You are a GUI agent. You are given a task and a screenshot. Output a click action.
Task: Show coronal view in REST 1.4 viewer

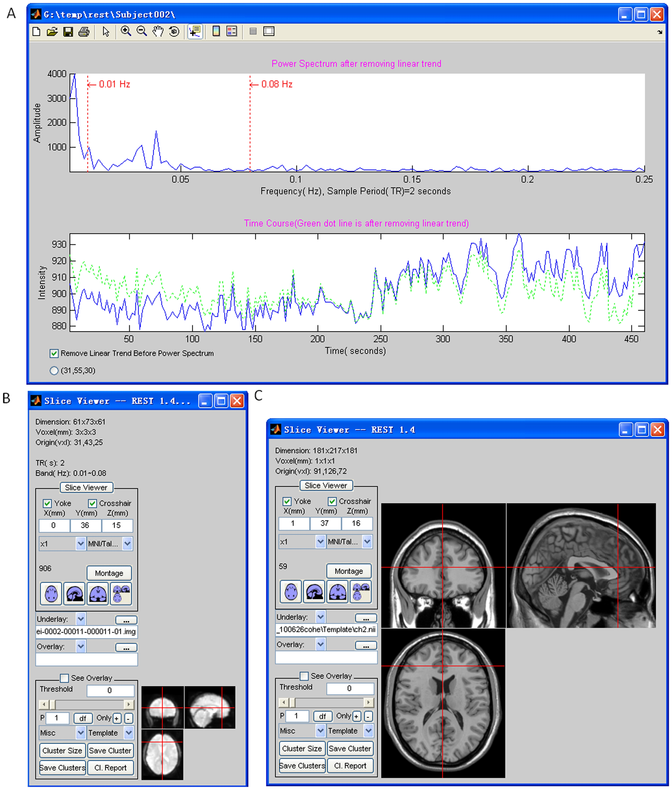[x=338, y=591]
